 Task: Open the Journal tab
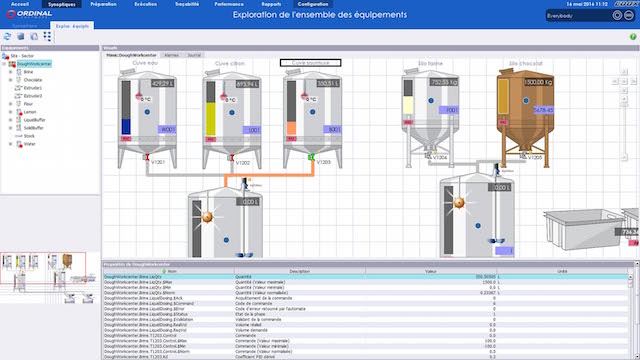194,55
